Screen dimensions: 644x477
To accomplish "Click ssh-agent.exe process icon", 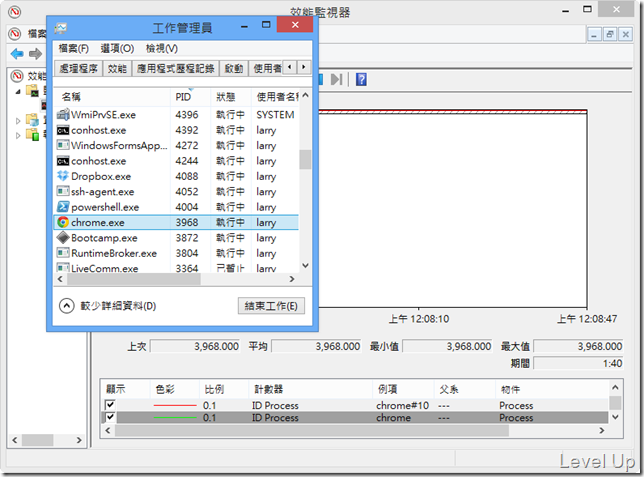I will coord(62,191).
